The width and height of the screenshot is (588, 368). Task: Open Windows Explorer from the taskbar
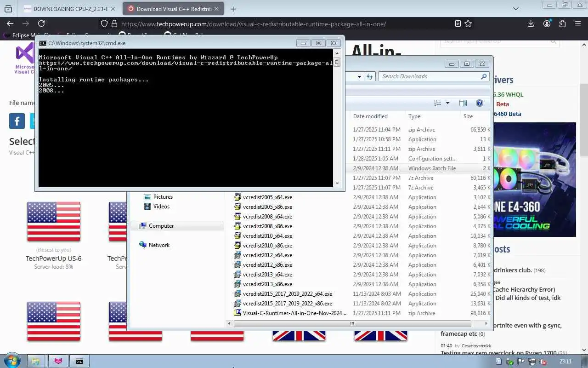(35, 361)
